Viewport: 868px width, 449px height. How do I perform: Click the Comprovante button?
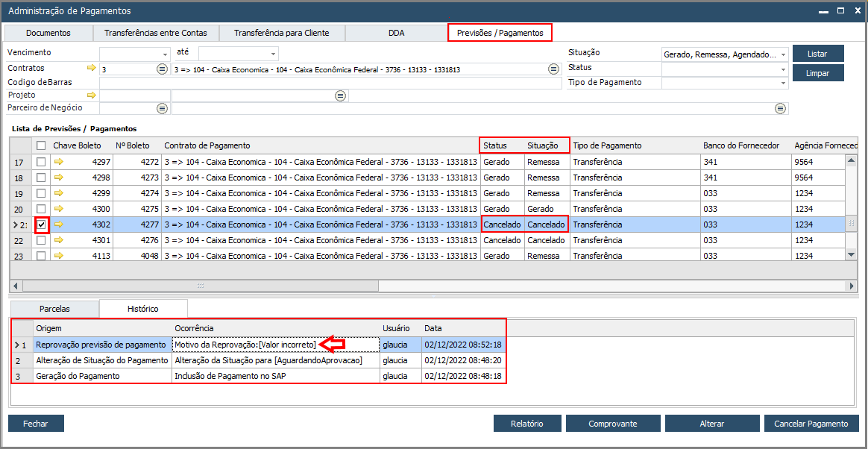(613, 424)
